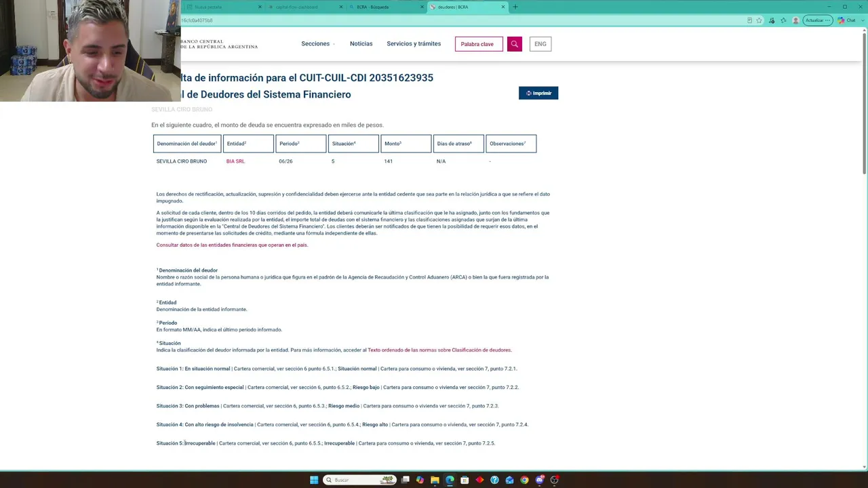Open the blue mail app in taskbar
This screenshot has height=488, width=868.
coord(509,480)
